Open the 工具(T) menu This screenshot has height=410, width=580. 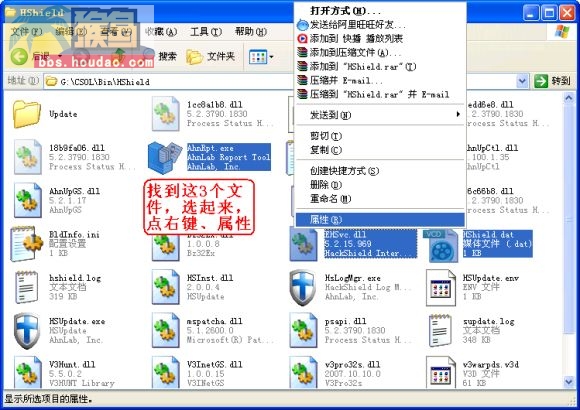point(206,32)
